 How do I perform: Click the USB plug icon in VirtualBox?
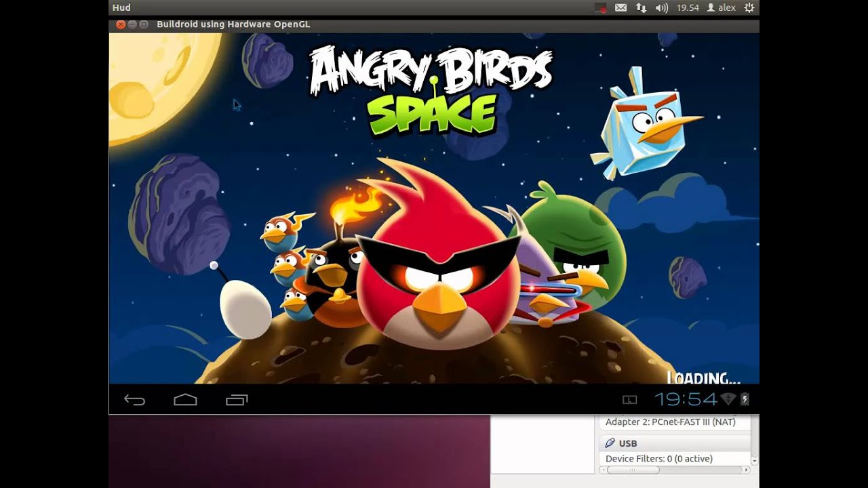click(610, 443)
